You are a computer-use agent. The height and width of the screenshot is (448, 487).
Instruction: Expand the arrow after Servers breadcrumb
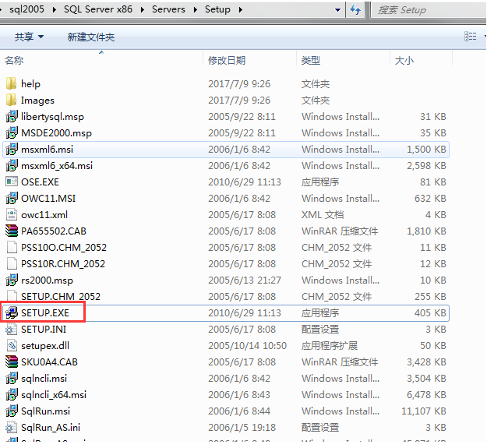(195, 9)
